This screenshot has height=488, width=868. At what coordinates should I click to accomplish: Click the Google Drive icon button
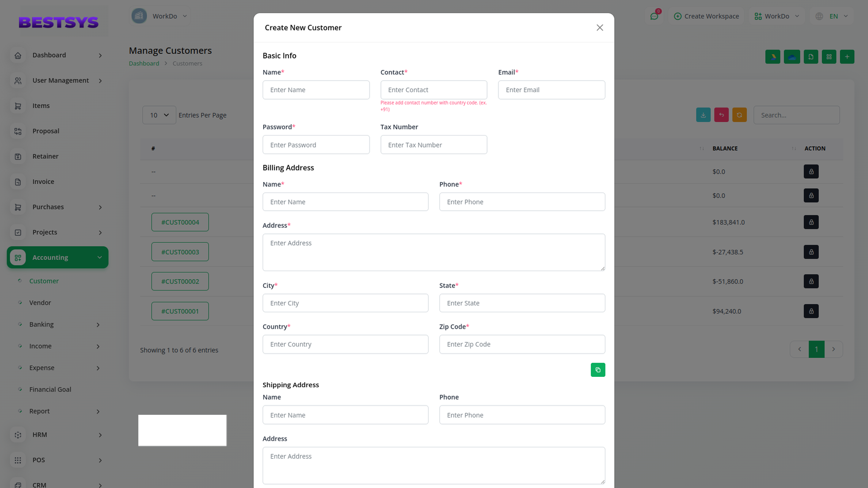(x=773, y=57)
